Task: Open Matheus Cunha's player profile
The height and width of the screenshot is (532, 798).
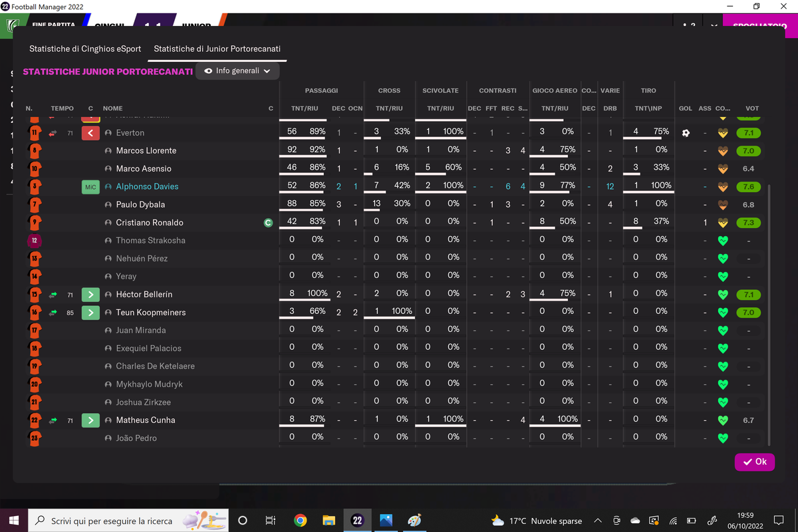Action: coord(147,420)
